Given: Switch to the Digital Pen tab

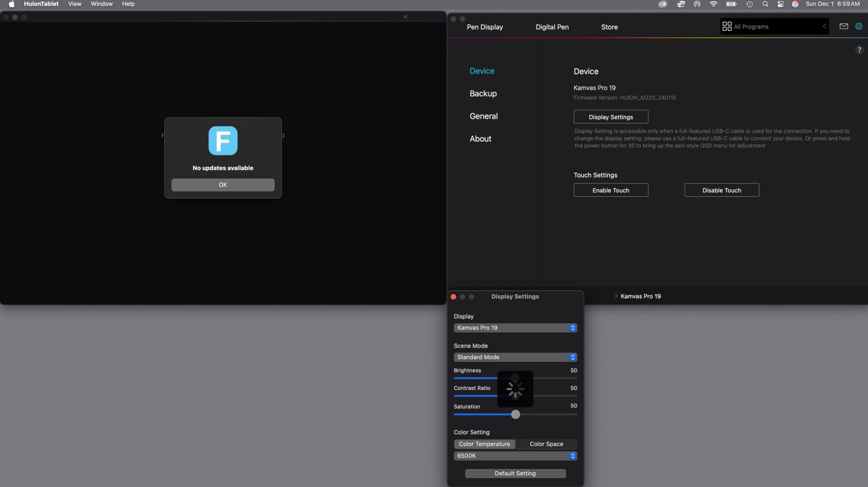Looking at the screenshot, I should click(552, 27).
